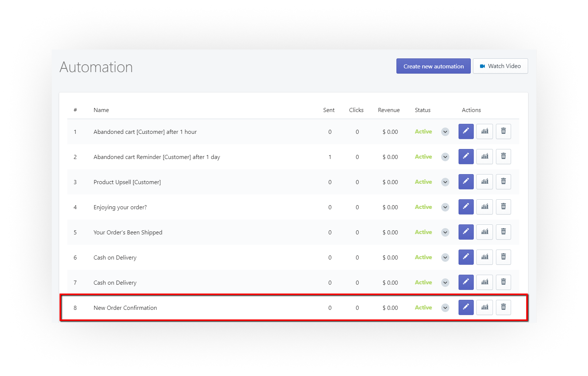Open statistics for New Order Confirmation
The image size is (588, 376).
pyautogui.click(x=484, y=307)
